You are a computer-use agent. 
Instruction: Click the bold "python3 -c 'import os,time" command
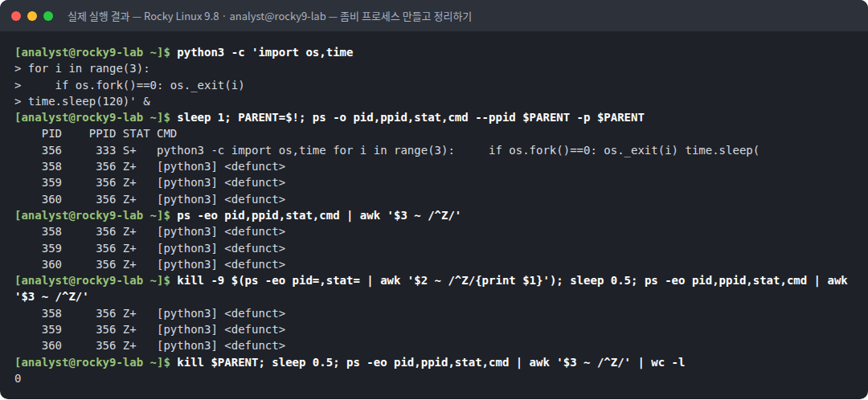(264, 52)
